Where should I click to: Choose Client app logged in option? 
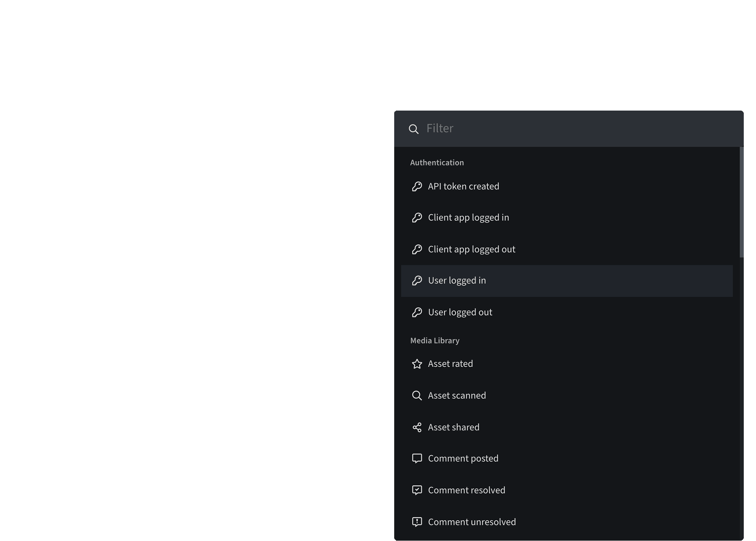[468, 218]
